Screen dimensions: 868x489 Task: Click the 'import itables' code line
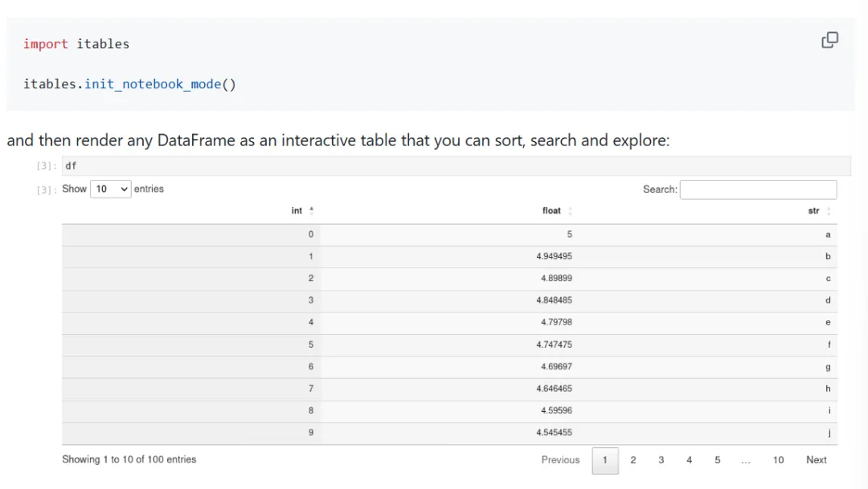tap(76, 43)
